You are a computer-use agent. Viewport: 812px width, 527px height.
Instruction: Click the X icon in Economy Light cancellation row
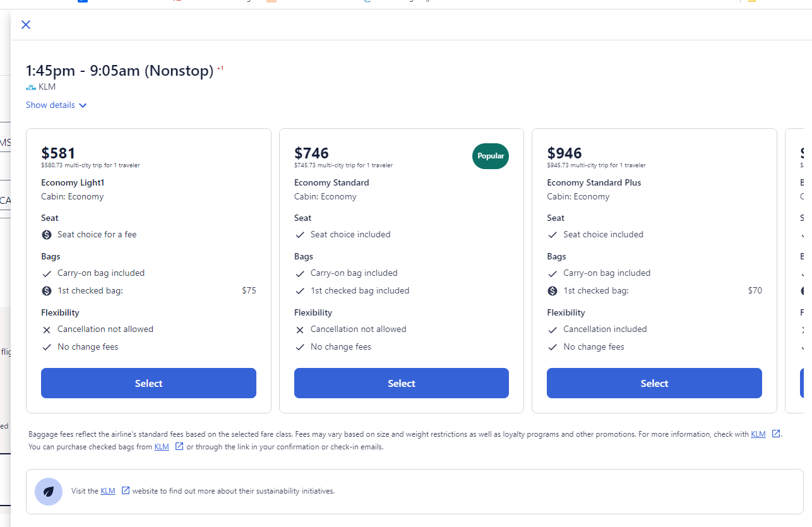pyautogui.click(x=47, y=329)
